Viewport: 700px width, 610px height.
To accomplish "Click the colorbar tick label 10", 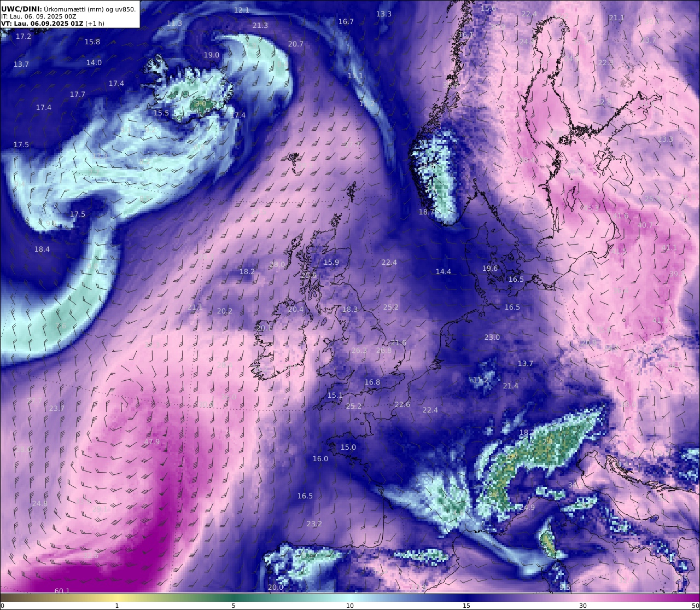I will point(350,605).
